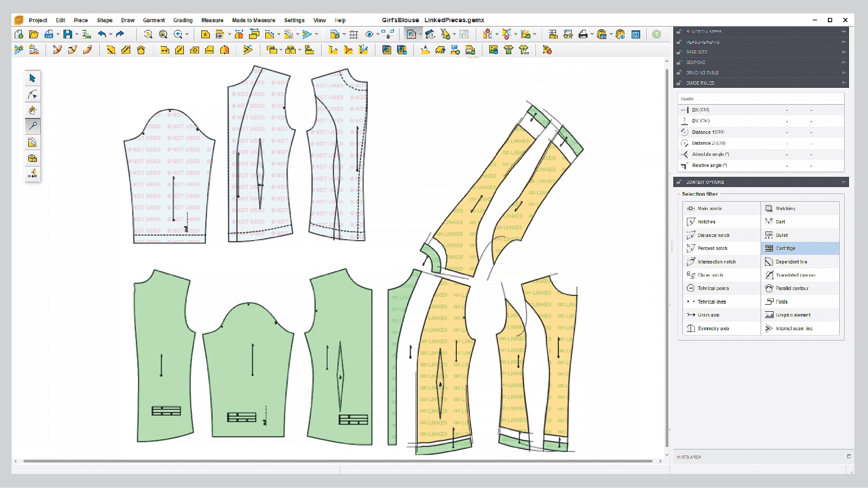
Task: Toggle the Distance notch selection filter
Action: [x=722, y=235]
